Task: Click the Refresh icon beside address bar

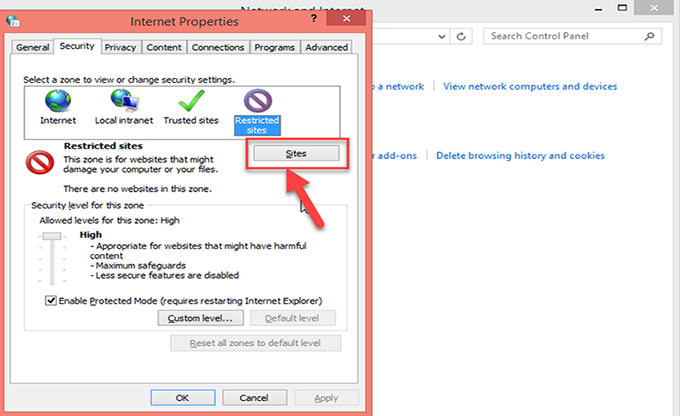Action: pyautogui.click(x=462, y=36)
